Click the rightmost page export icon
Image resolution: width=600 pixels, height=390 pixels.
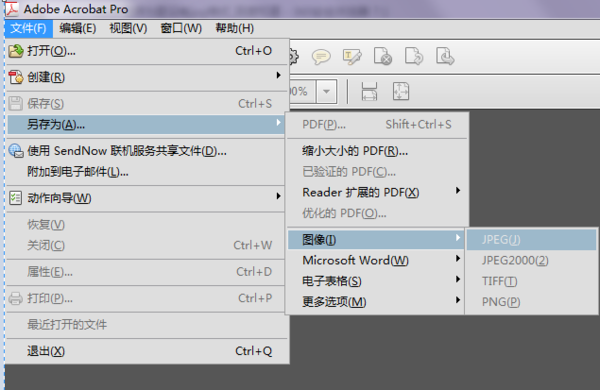445,56
